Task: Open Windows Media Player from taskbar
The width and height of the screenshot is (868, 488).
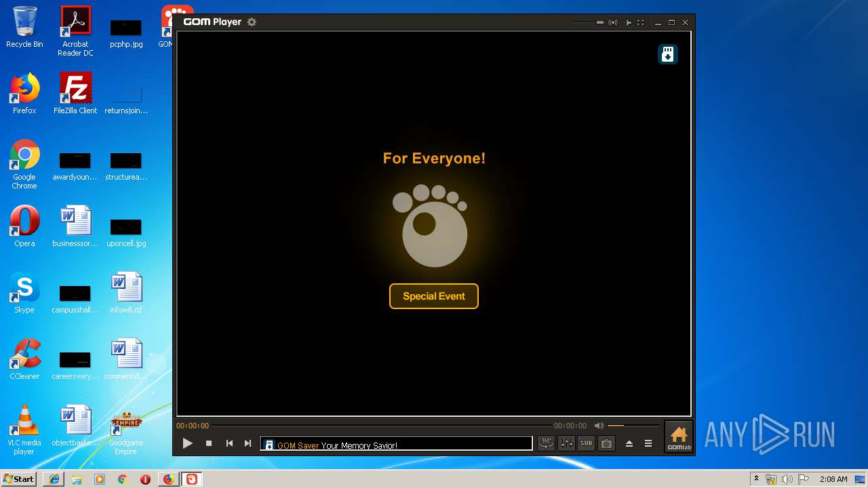Action: pos(100,479)
